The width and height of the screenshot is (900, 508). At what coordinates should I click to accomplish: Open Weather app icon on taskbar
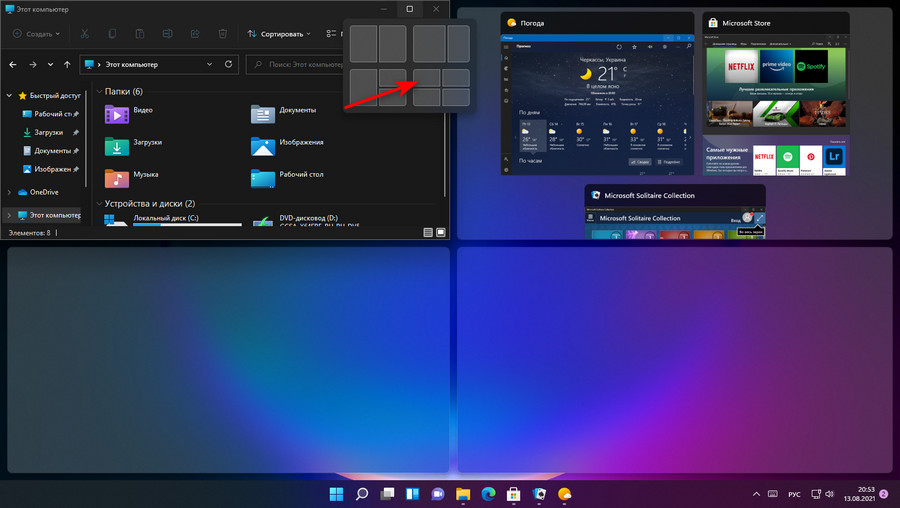point(564,494)
